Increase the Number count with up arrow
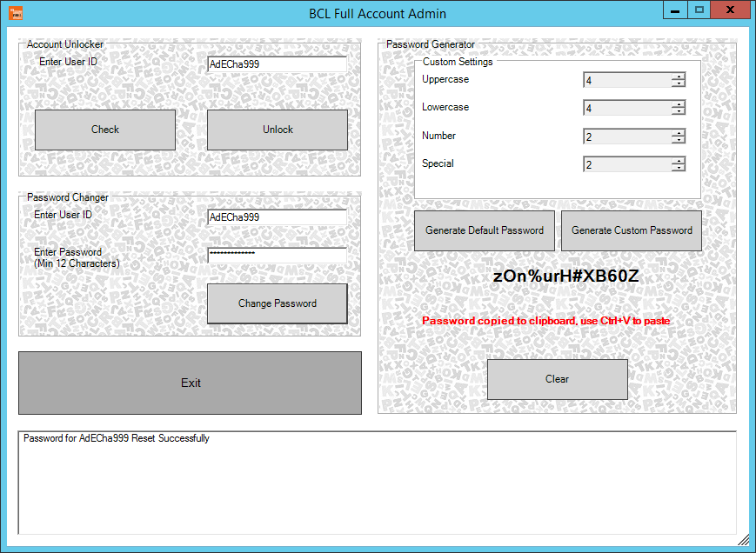The image size is (756, 553). [678, 132]
